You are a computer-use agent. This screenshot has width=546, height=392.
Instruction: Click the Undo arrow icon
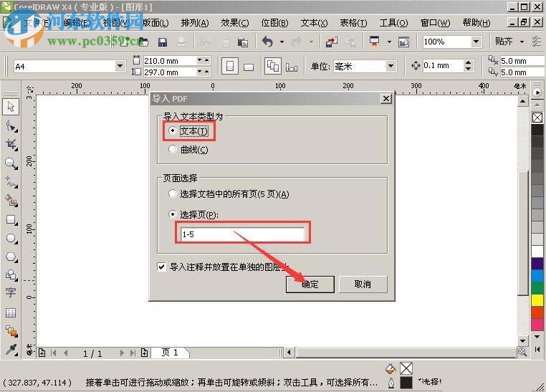click(x=267, y=42)
